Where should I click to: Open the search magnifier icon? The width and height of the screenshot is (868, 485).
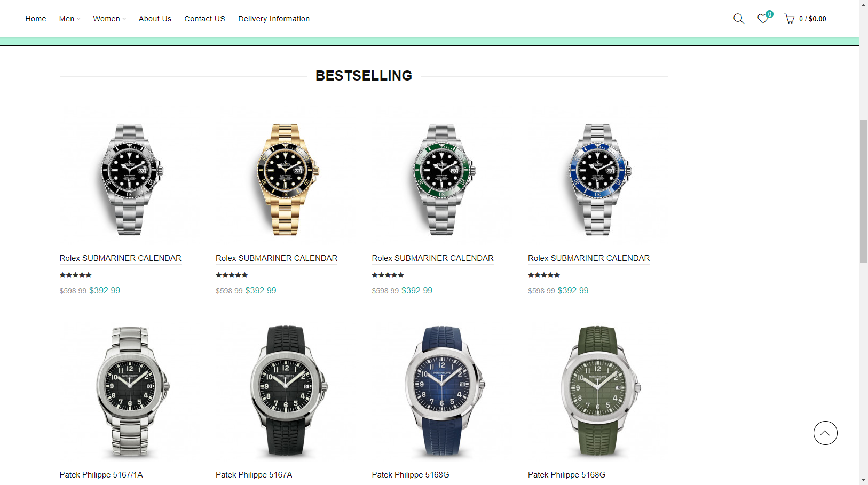point(739,19)
